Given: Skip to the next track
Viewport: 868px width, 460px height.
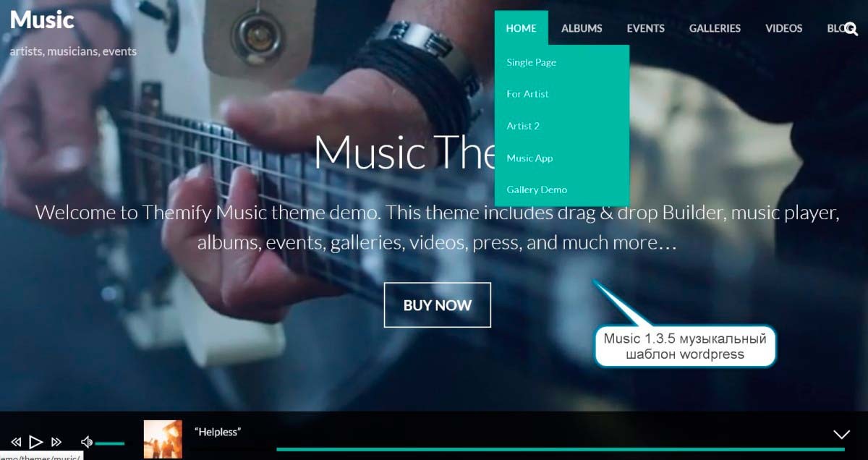Looking at the screenshot, I should click(56, 442).
